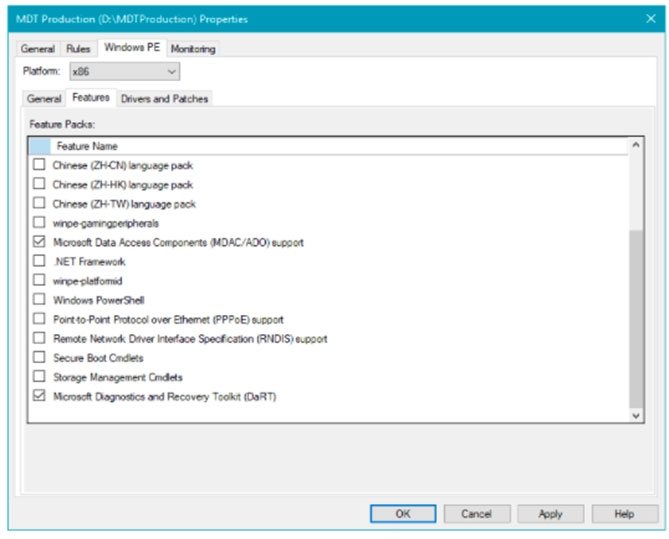
Task: Select the 'Windows PowerShell' row text
Action: [x=99, y=300]
